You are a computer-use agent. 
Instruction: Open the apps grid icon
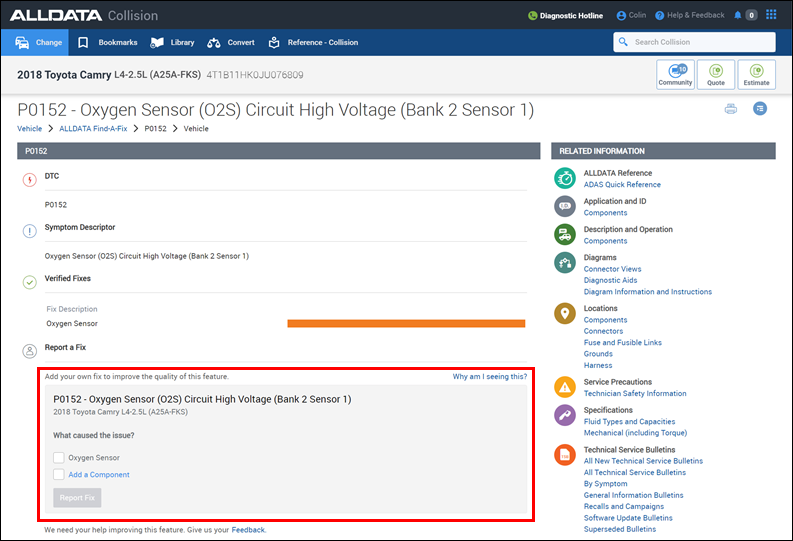(x=771, y=15)
